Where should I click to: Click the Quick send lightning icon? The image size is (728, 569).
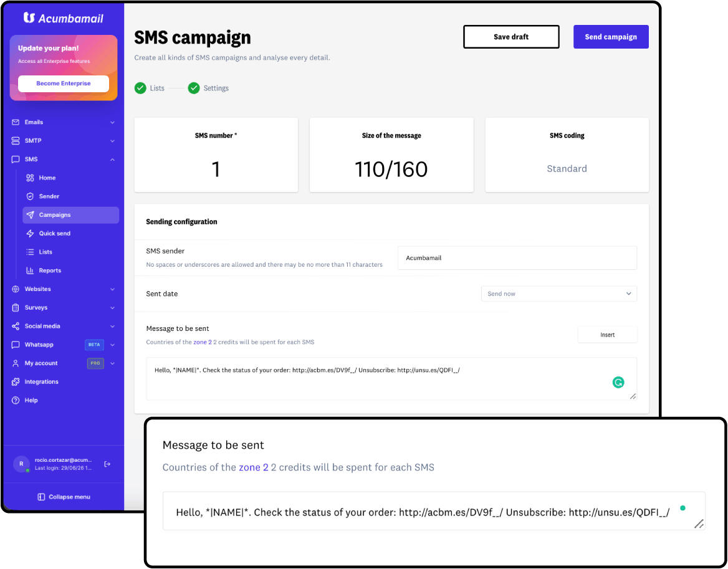[x=30, y=234]
